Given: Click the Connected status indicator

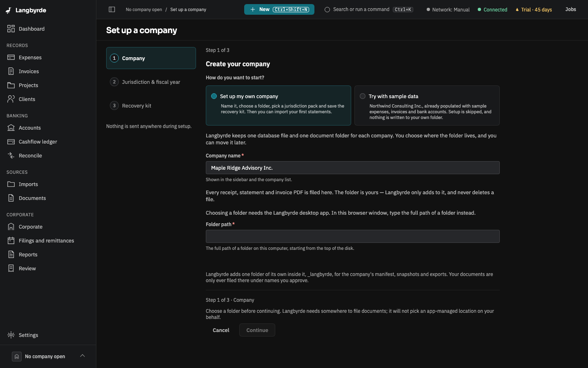Looking at the screenshot, I should (492, 9).
